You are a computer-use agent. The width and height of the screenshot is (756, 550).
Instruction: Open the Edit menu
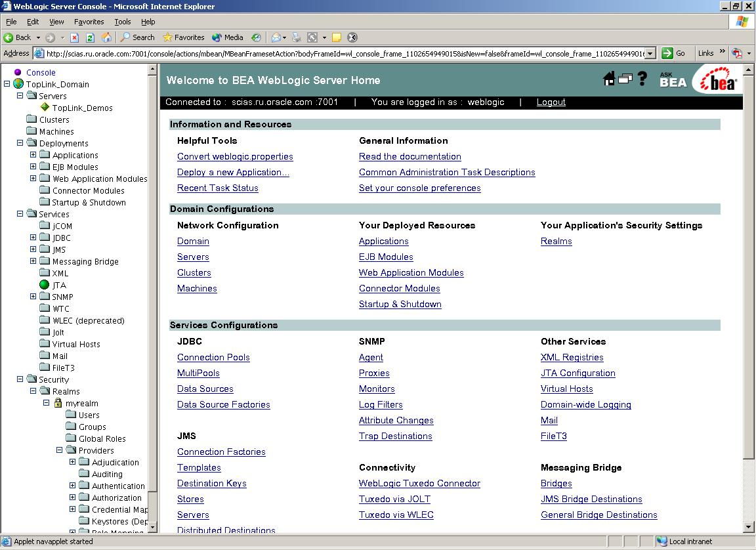click(x=33, y=22)
